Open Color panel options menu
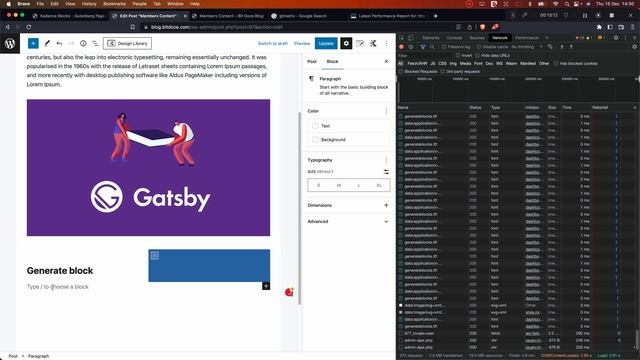 (x=386, y=111)
